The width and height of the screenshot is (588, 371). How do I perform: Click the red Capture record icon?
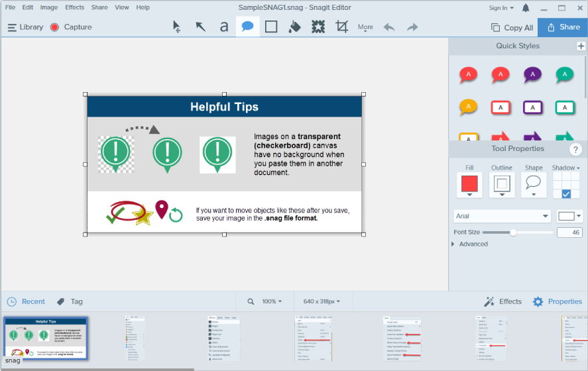point(54,27)
